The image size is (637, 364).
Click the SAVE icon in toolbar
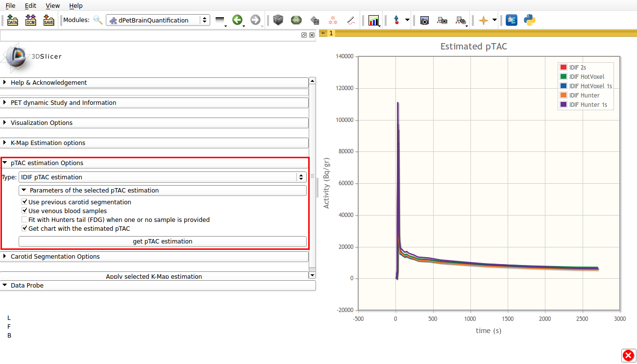tap(49, 21)
